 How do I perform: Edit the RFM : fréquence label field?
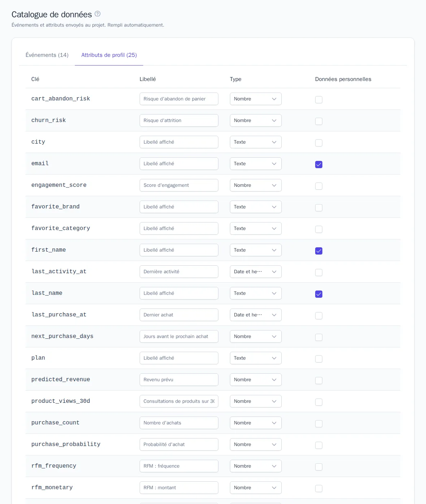click(x=179, y=466)
